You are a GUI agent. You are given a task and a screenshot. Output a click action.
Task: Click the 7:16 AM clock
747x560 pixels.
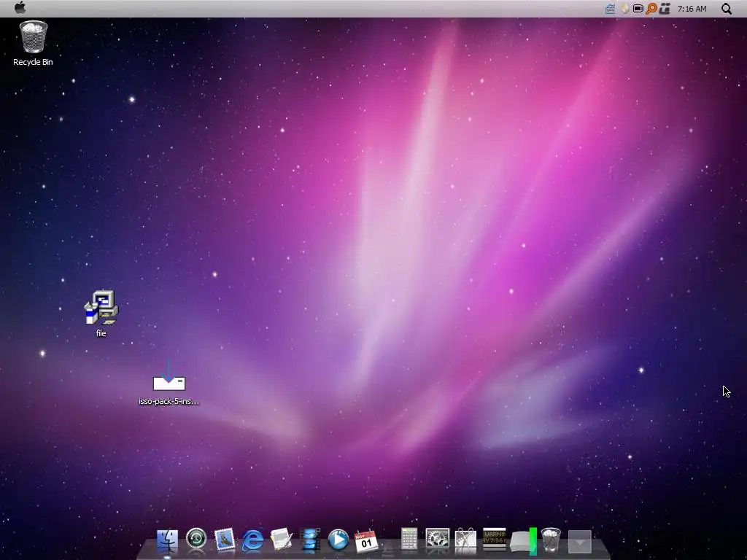pos(692,9)
